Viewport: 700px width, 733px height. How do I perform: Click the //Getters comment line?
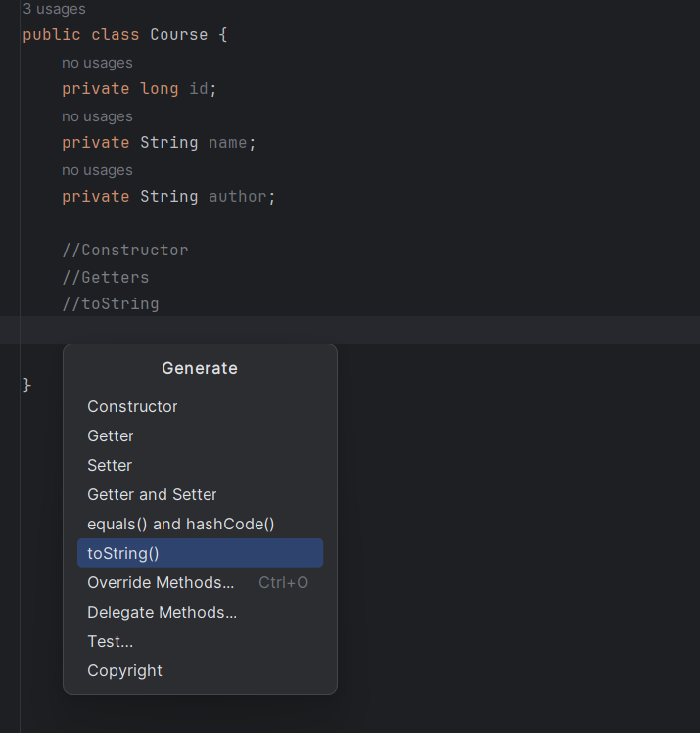tap(106, 277)
